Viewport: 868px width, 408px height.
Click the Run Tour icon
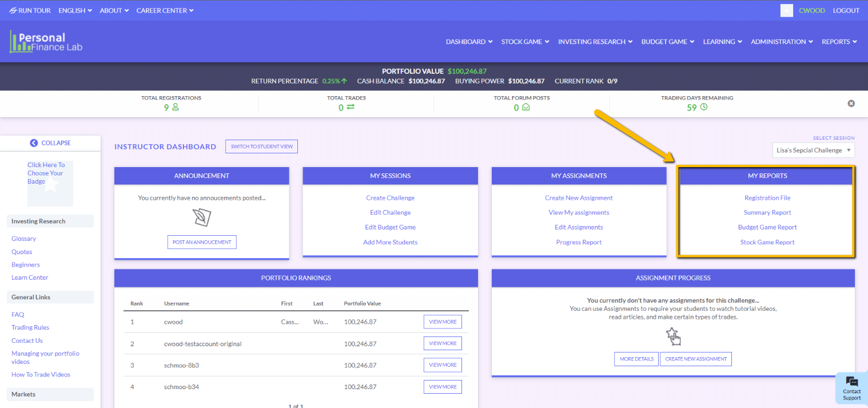point(13,10)
